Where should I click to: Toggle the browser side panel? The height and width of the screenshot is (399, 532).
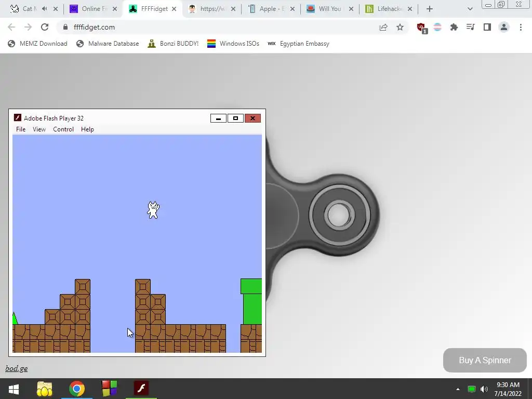click(x=487, y=27)
